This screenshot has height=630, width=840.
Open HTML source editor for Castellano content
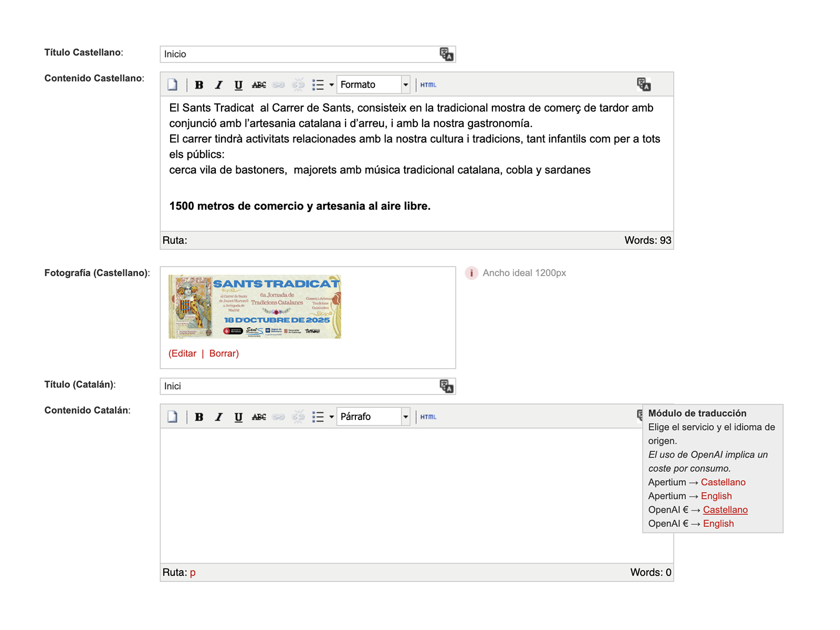pos(428,85)
